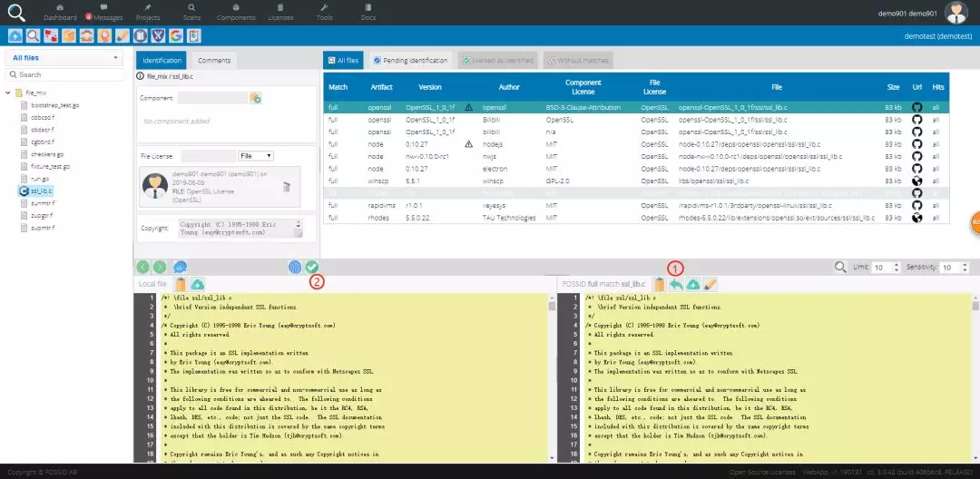
Task: Click the user avatar at top right
Action: 955,13
